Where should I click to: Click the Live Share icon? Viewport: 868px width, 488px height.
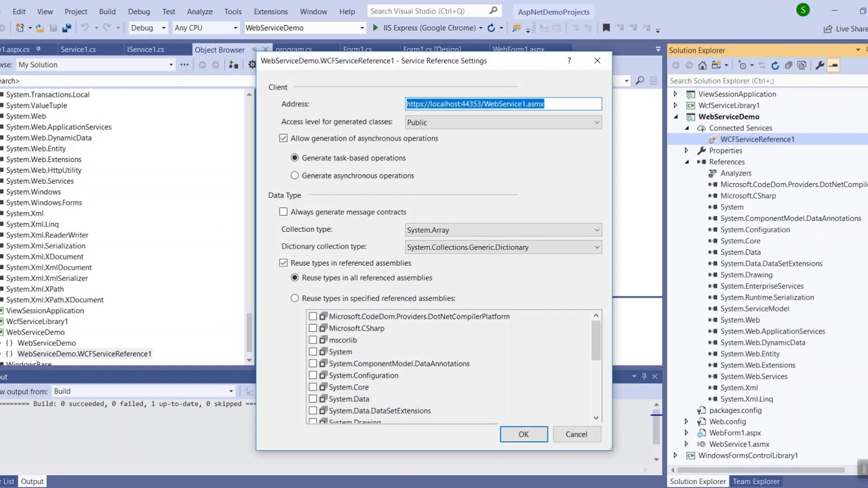pyautogui.click(x=827, y=28)
